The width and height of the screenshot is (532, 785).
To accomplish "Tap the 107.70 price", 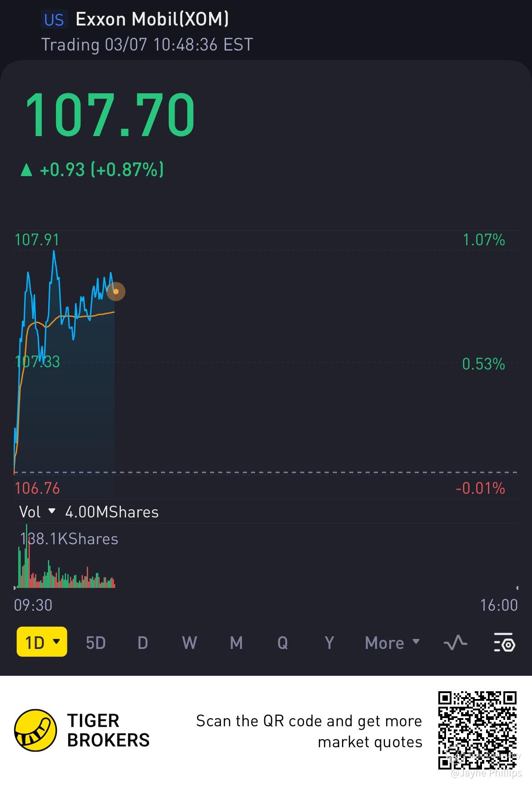I will pyautogui.click(x=110, y=115).
